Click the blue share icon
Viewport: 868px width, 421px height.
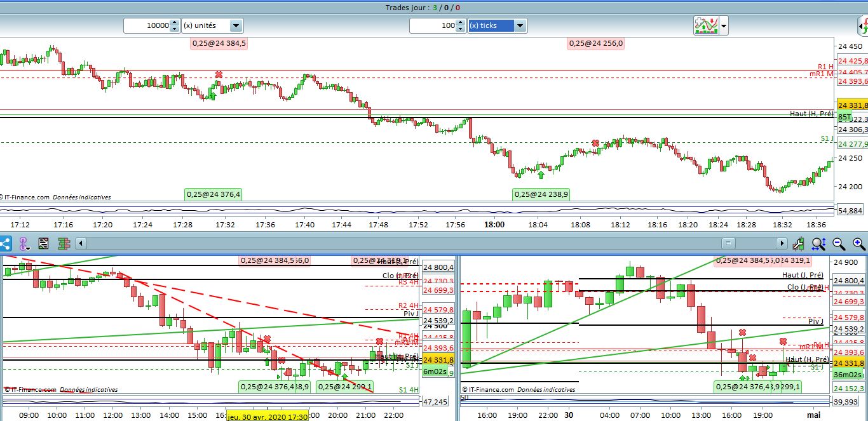5,243
